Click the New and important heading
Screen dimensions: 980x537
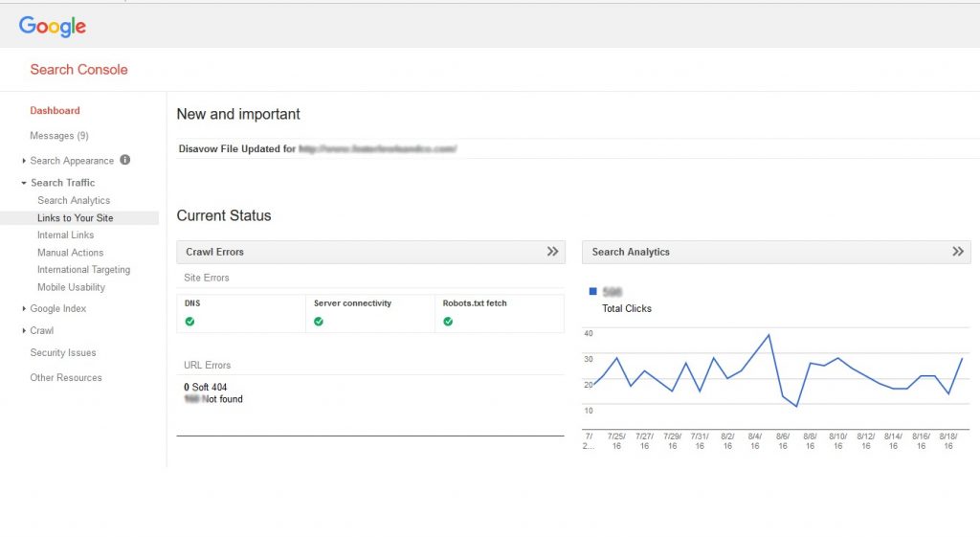coord(238,115)
